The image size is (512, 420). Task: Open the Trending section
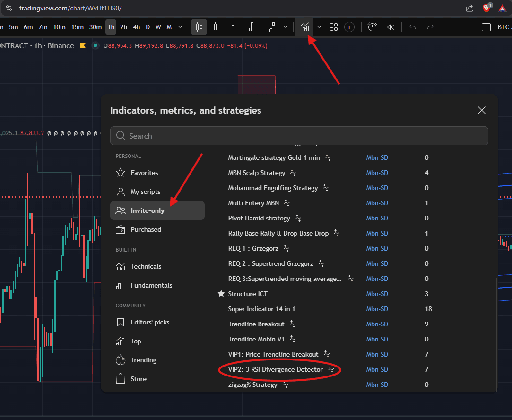click(x=157, y=360)
